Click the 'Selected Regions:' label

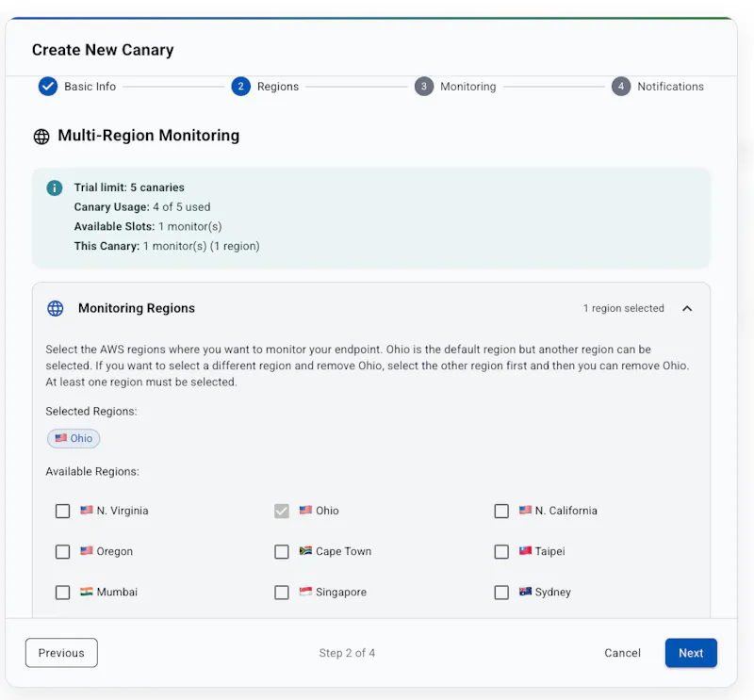tap(91, 412)
